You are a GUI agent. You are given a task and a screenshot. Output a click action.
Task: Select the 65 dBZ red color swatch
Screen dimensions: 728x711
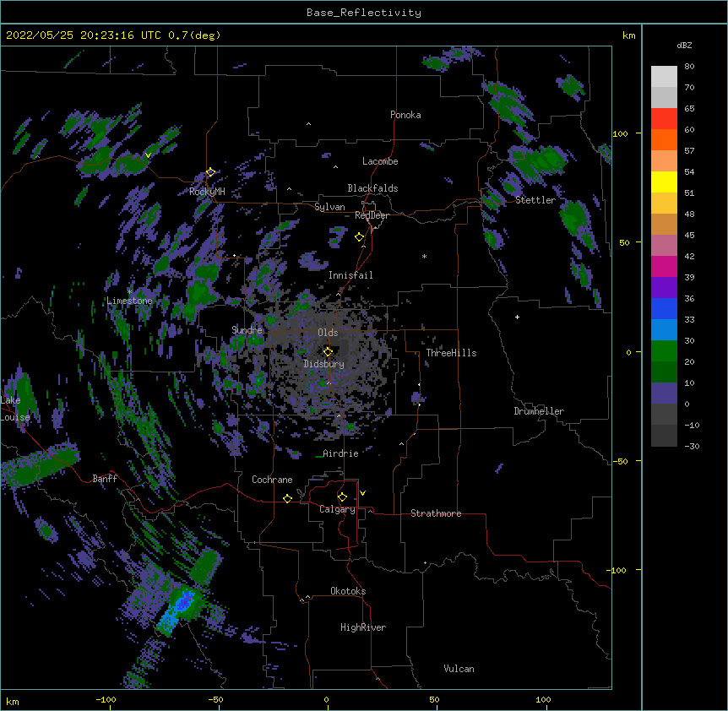point(664,119)
